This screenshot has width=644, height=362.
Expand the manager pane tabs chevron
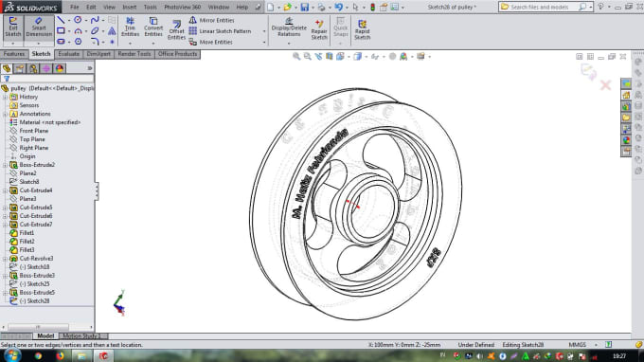coord(90,68)
